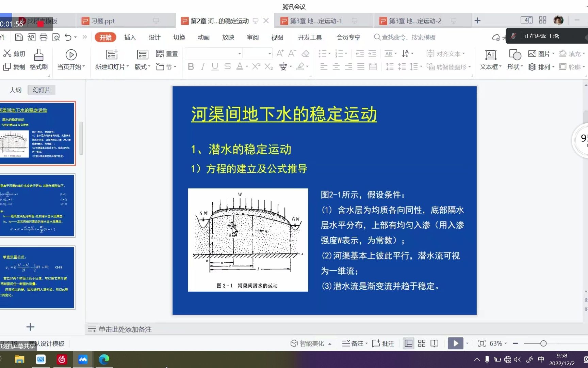Open the Comments (批注) pane
This screenshot has height=368, width=588.
383,343
